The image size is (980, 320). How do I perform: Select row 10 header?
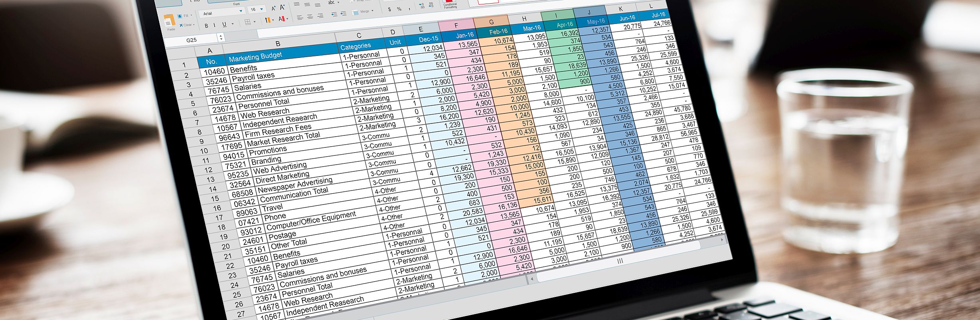[204, 151]
